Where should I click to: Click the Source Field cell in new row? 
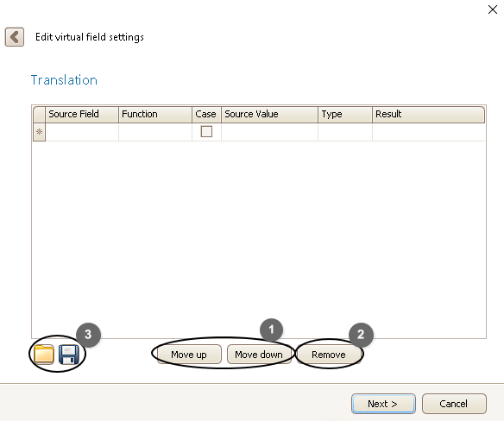82,132
